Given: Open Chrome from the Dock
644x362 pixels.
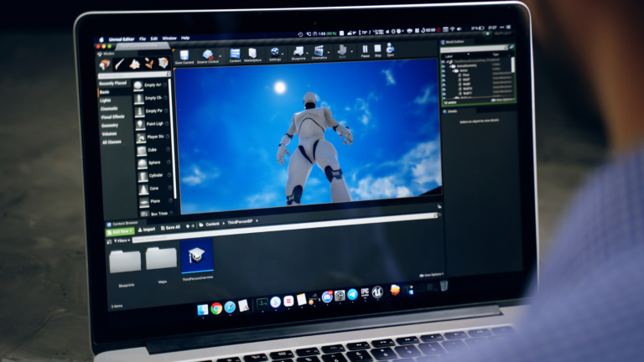Looking at the screenshot, I should pyautogui.click(x=216, y=308).
